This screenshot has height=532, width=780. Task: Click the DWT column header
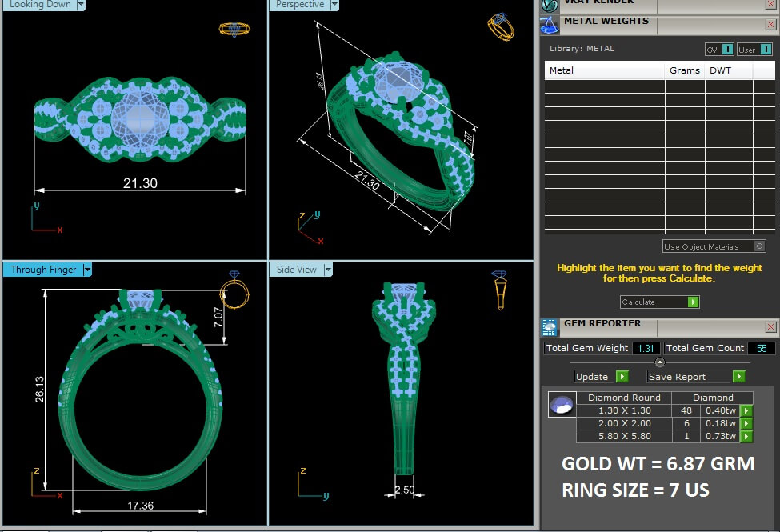[x=729, y=70]
